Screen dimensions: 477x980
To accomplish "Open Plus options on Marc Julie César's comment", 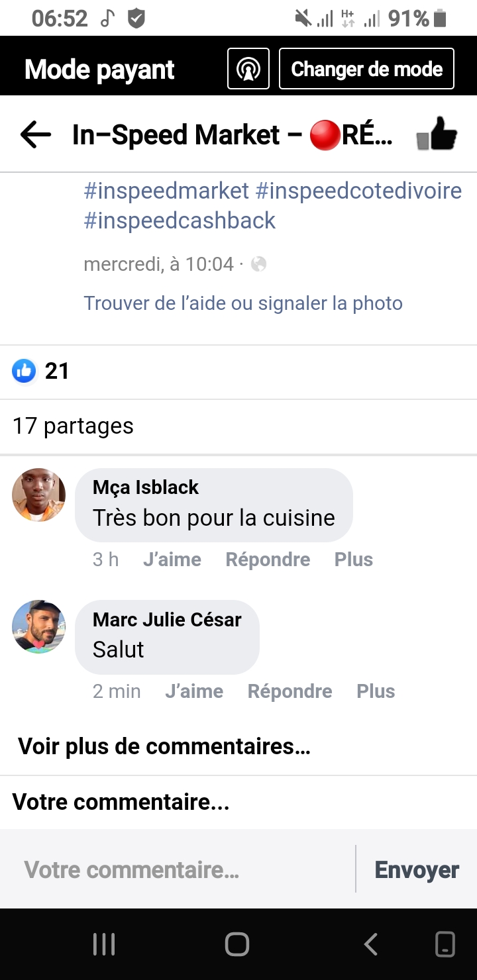I will [x=376, y=691].
